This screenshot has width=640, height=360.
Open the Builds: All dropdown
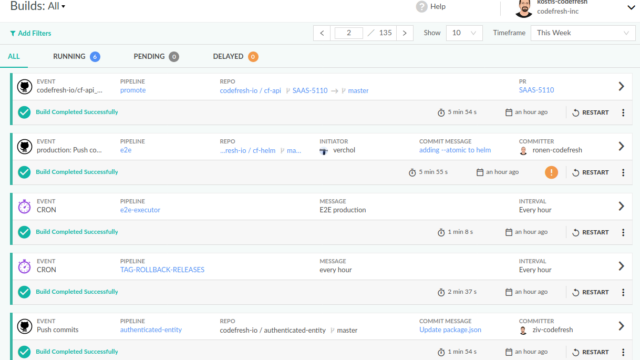coord(38,6)
